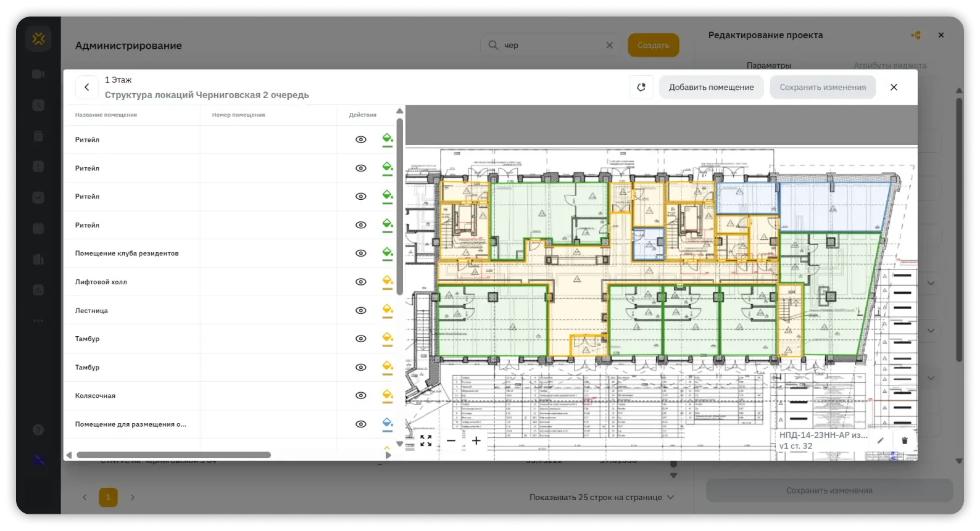Switch to the Параметры tab

[x=768, y=65]
